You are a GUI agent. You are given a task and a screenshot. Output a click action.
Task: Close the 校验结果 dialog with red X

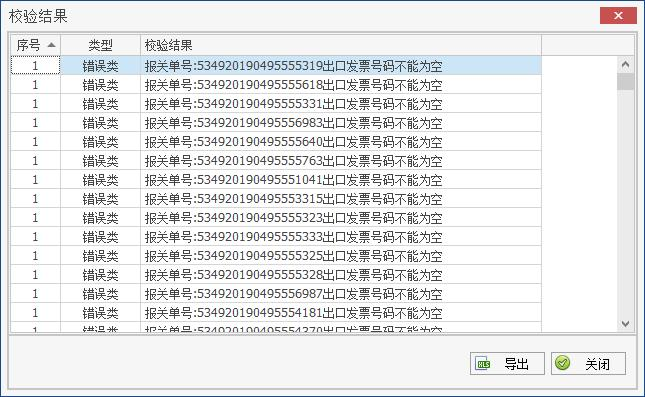coord(618,16)
